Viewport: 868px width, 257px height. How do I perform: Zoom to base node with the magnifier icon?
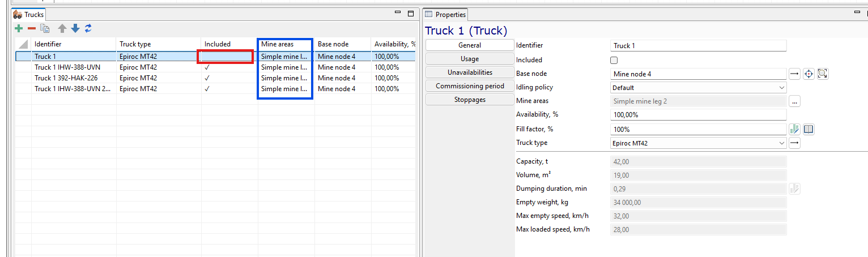click(823, 74)
